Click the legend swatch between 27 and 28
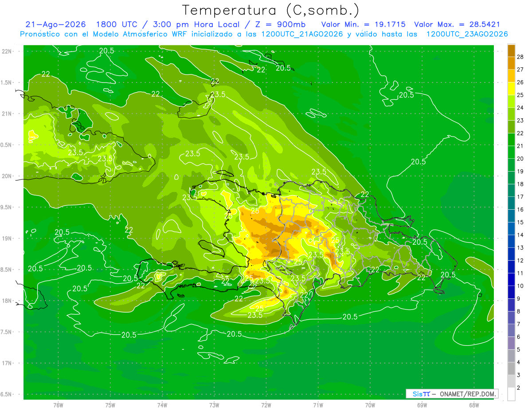Viewport: 532px width, 411px height. [x=511, y=63]
